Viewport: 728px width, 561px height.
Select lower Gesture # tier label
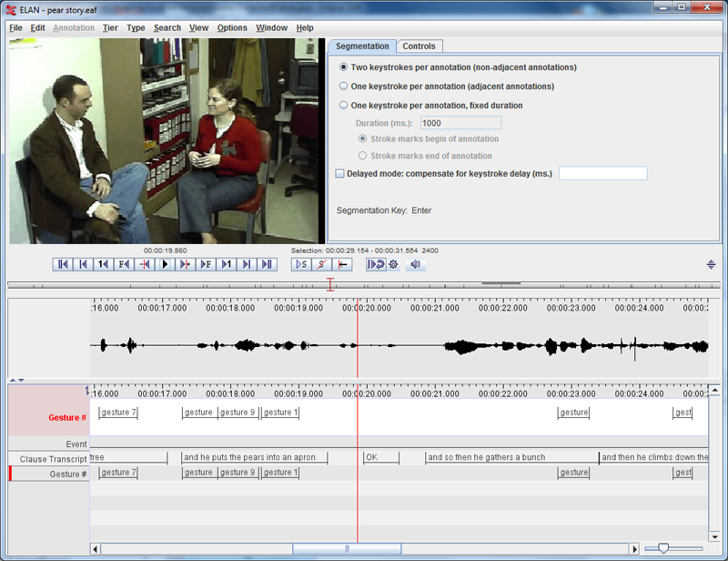click(67, 474)
